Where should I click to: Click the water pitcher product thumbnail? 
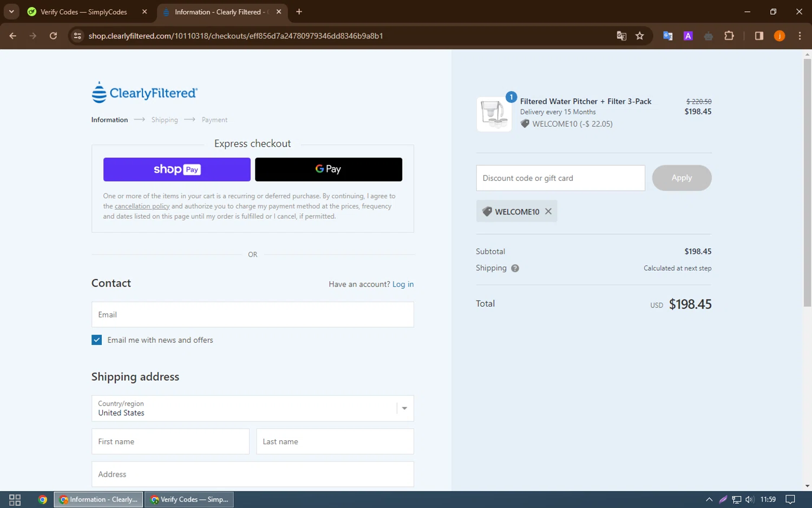coord(494,114)
